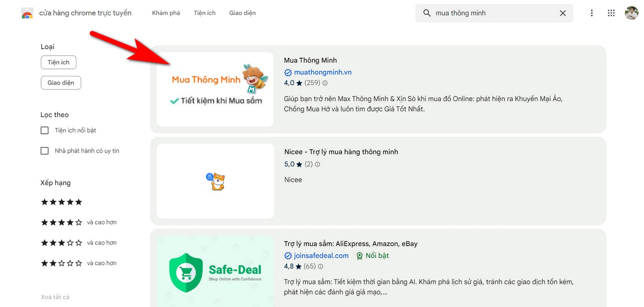Click the search magnifier icon

[427, 13]
